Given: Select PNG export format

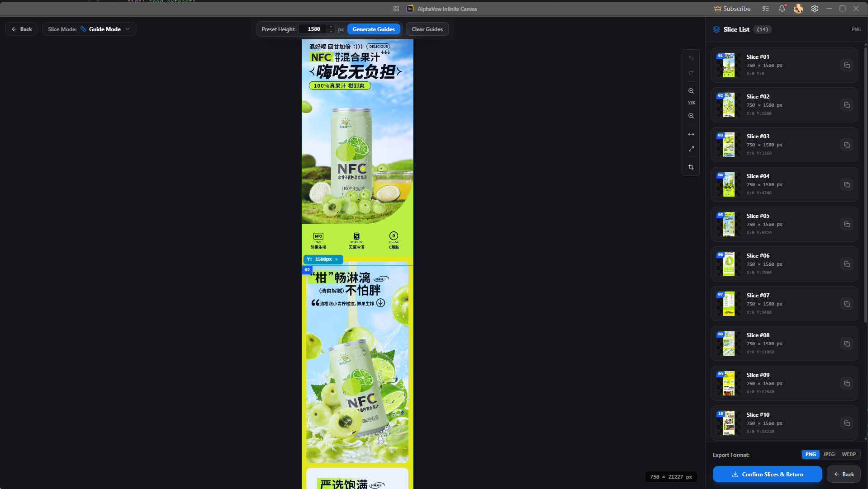Looking at the screenshot, I should (x=811, y=454).
